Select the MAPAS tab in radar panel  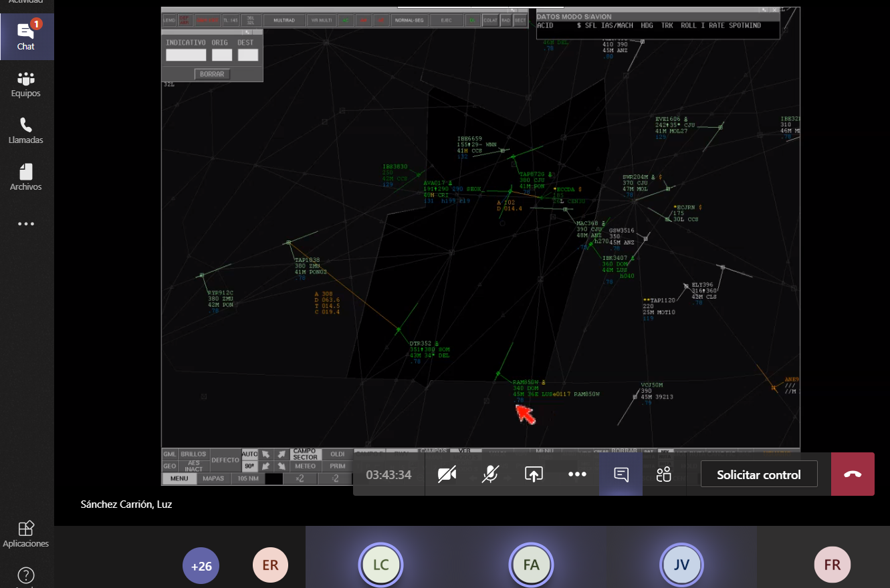[x=213, y=478]
